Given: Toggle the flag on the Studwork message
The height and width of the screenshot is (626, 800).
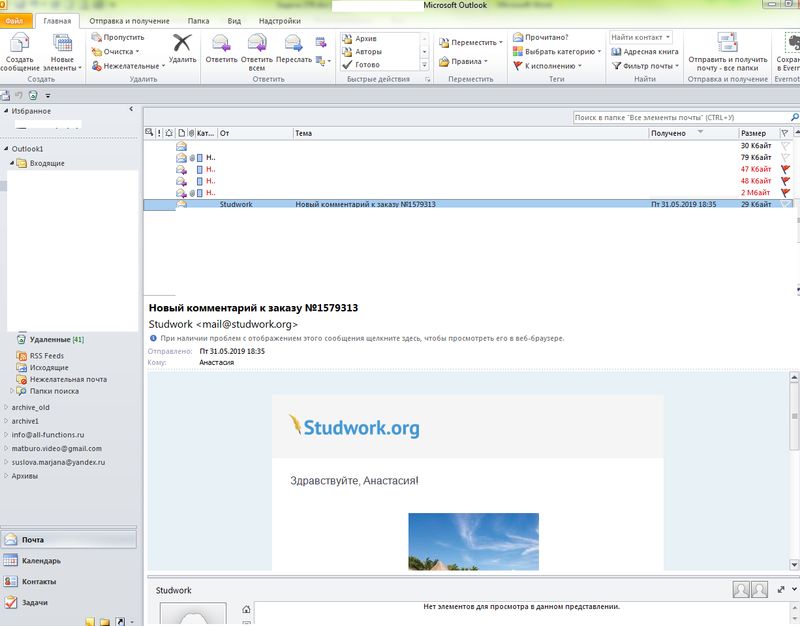Looking at the screenshot, I should [785, 204].
